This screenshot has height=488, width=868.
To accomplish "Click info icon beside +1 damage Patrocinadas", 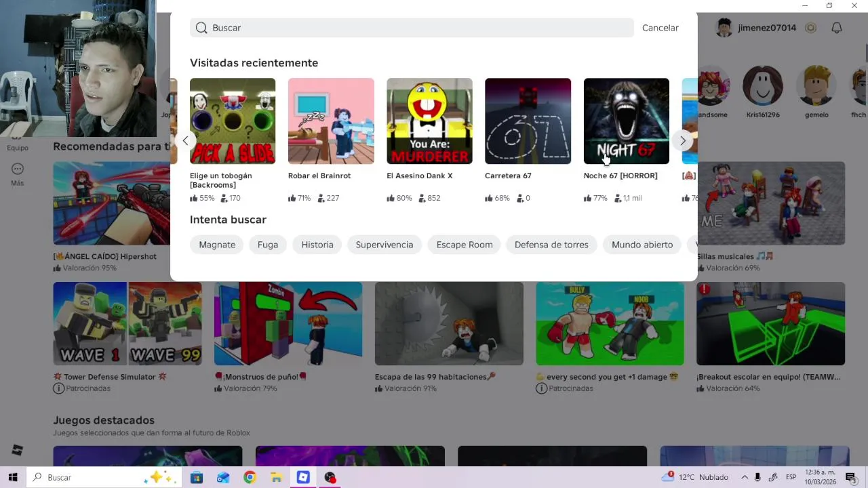I will 541,388.
